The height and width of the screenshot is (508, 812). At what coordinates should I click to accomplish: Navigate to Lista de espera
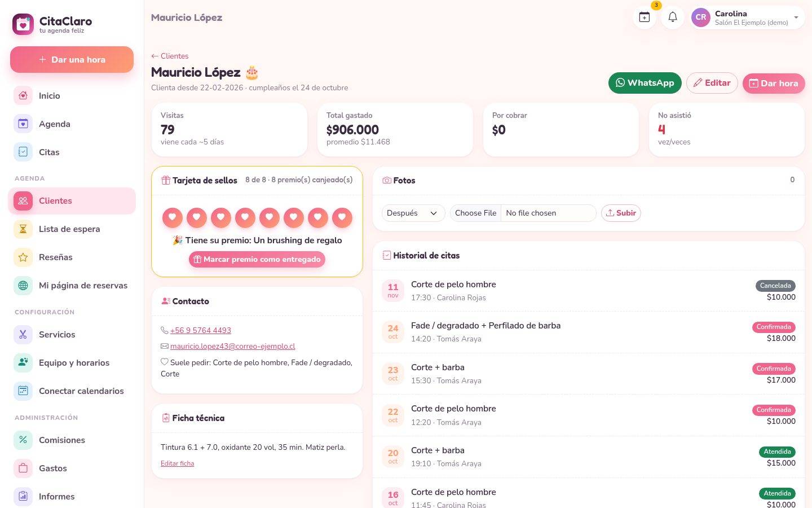point(72,229)
